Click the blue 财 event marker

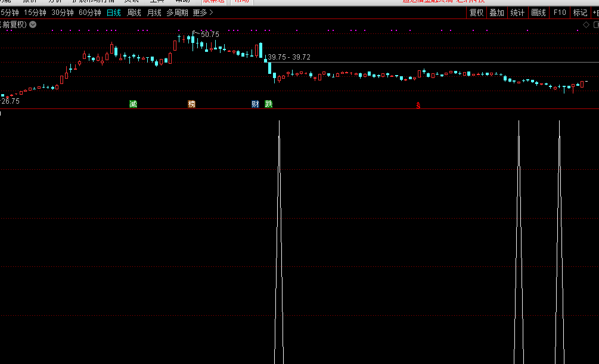click(255, 104)
